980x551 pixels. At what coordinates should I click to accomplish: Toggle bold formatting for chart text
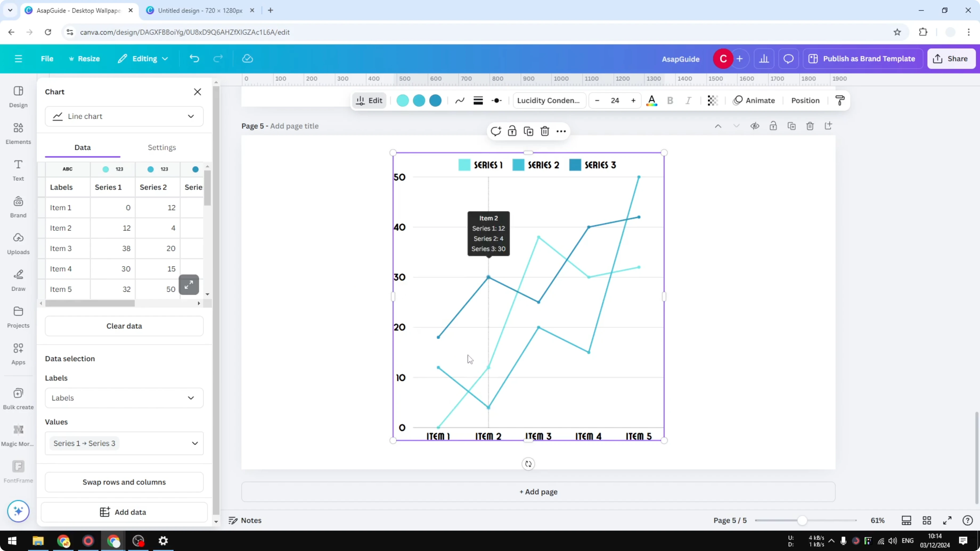tap(670, 100)
